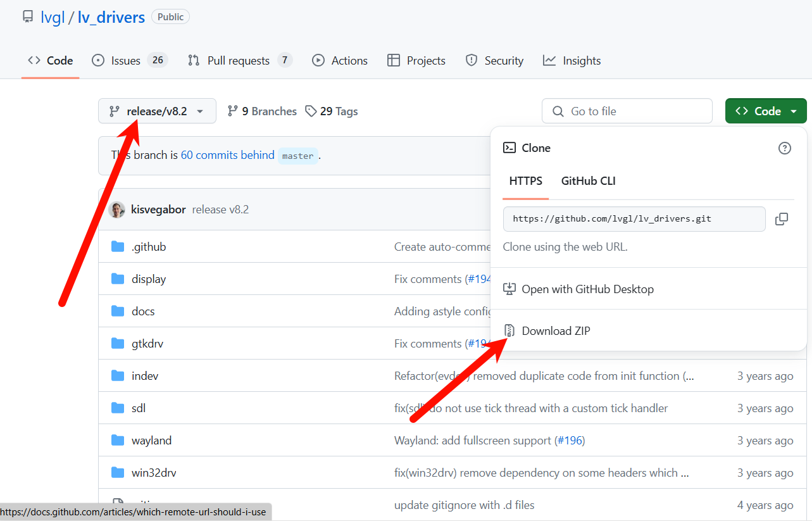812x521 pixels.
Task: Open the docs folder
Action: (x=143, y=311)
